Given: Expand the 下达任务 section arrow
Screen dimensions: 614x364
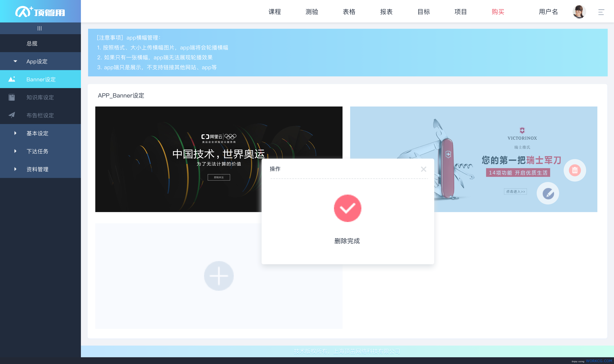Looking at the screenshot, I should [15, 151].
